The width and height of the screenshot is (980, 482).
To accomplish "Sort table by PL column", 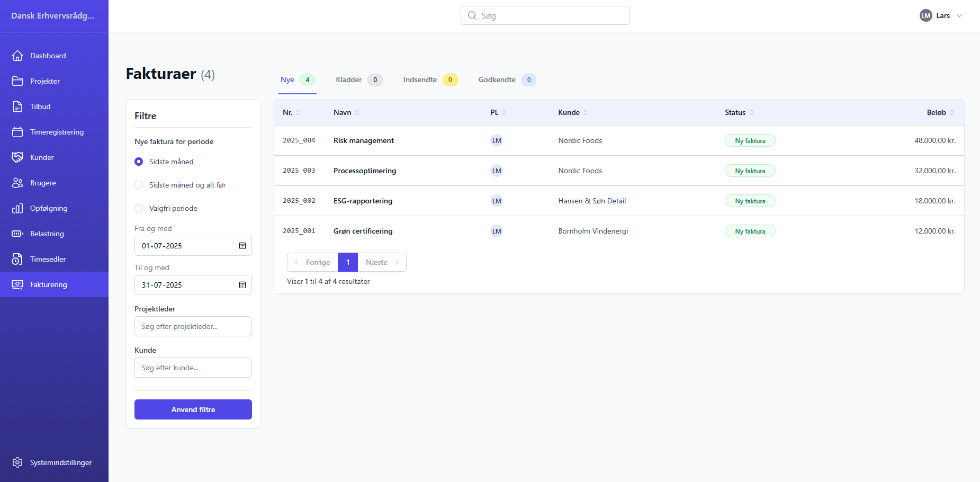I will (498, 112).
